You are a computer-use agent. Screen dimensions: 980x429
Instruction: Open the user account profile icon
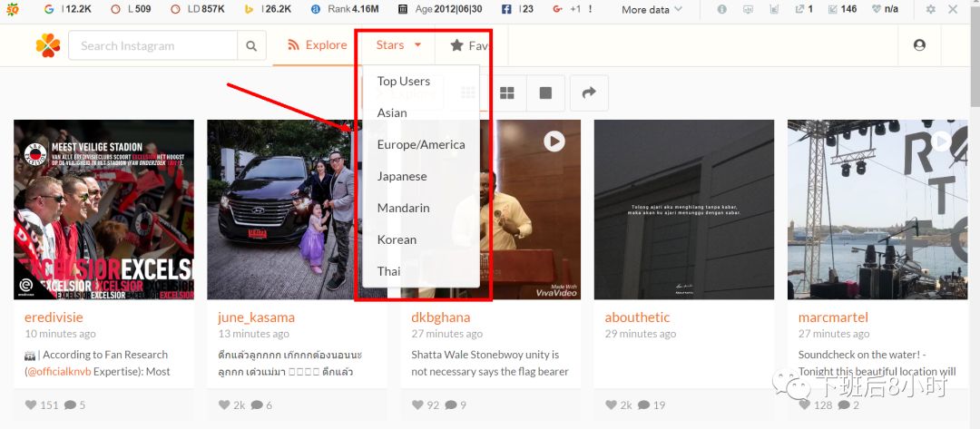[918, 45]
